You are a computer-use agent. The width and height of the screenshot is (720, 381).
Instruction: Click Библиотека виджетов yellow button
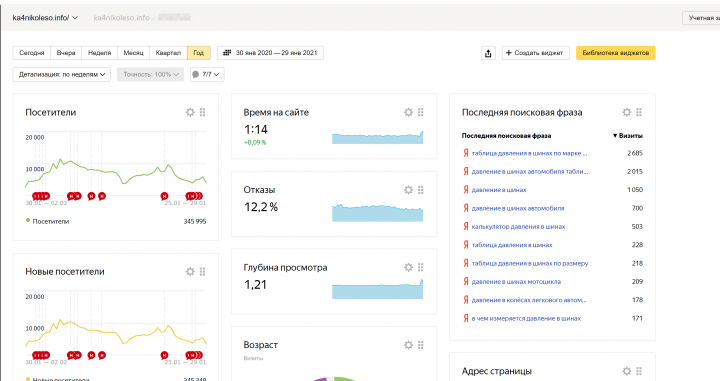pos(615,53)
